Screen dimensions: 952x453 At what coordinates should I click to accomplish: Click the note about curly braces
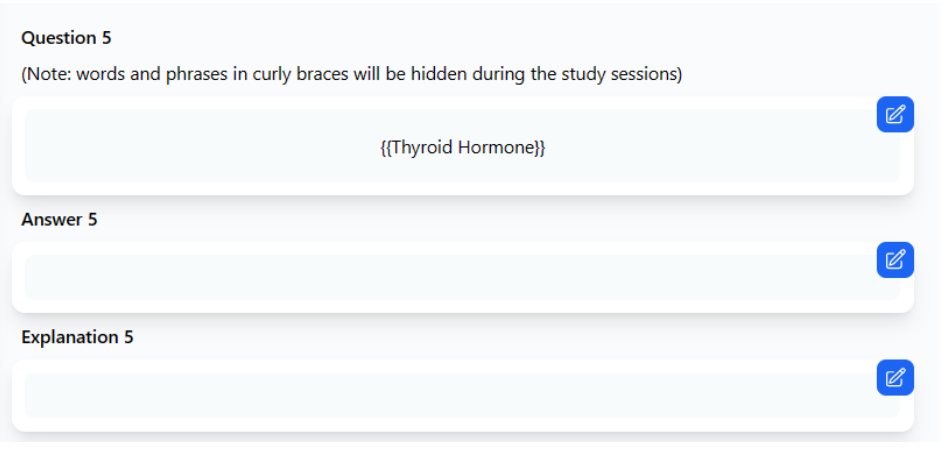coord(352,74)
